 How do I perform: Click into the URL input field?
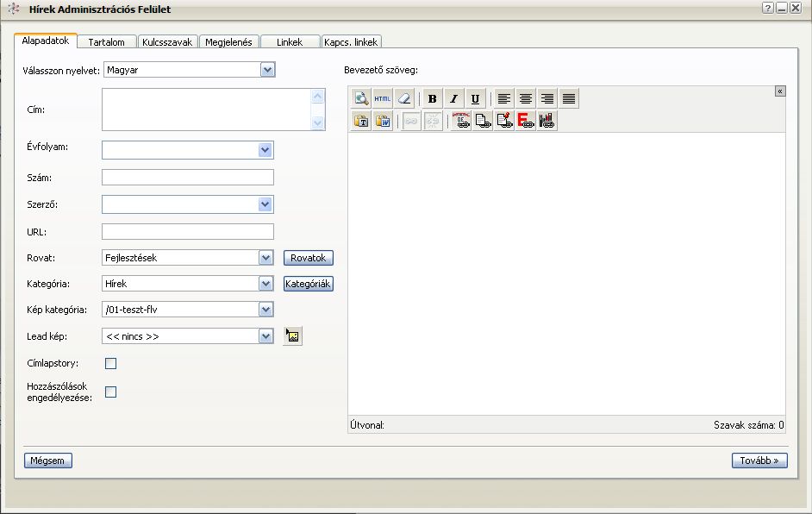pos(187,231)
